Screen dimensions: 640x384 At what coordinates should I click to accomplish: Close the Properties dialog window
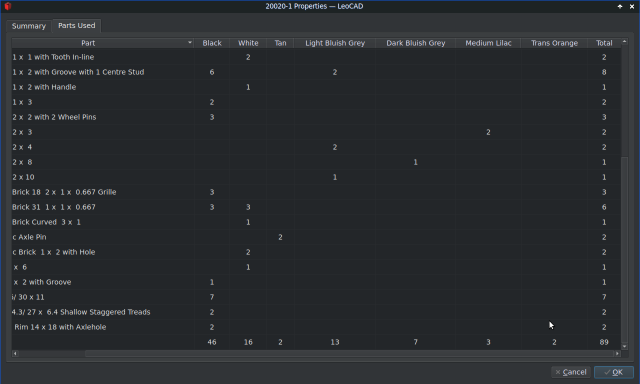[632, 6]
